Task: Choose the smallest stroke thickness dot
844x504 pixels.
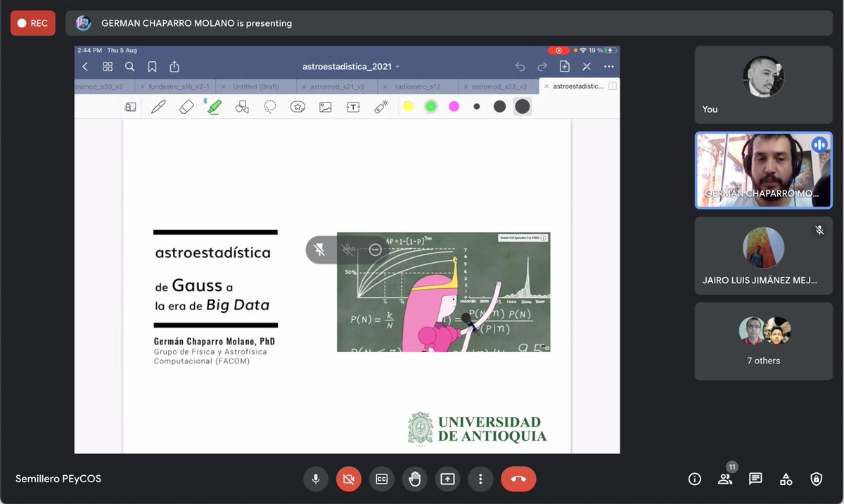Action: [x=477, y=106]
